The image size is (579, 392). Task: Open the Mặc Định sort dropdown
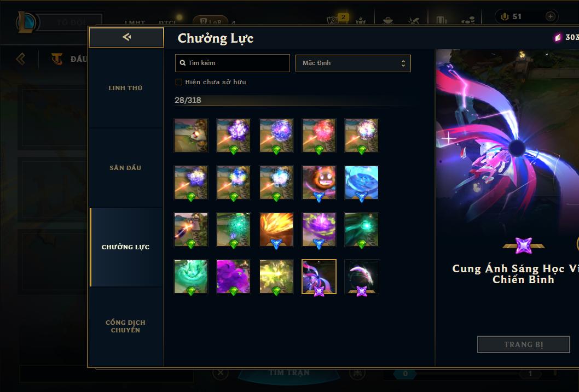pos(353,63)
